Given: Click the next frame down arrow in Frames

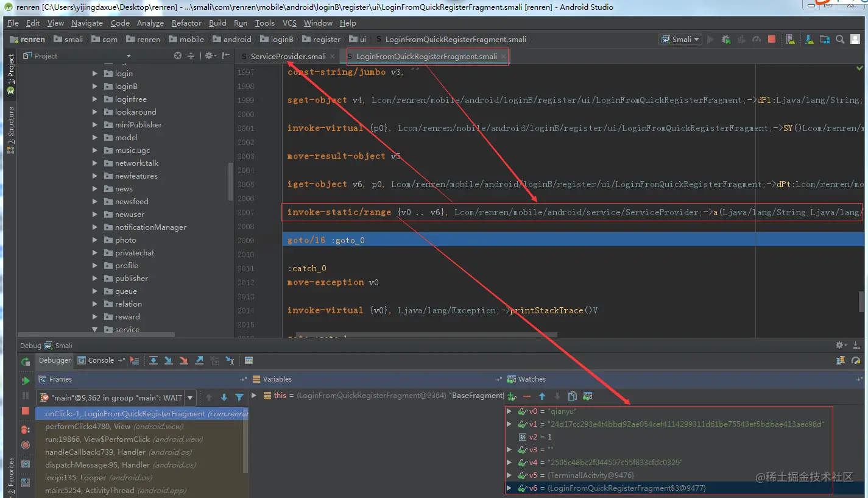Looking at the screenshot, I should [224, 397].
